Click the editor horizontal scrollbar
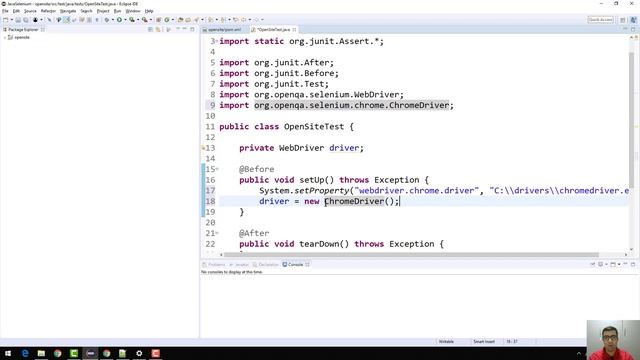The width and height of the screenshot is (640, 360). pyautogui.click(x=411, y=255)
